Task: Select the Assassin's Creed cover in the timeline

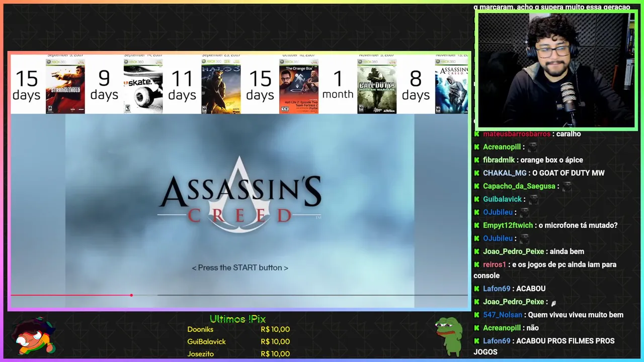Action: (451, 86)
